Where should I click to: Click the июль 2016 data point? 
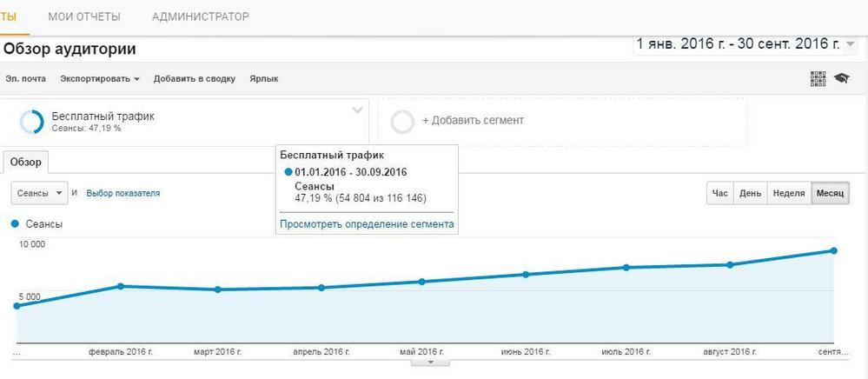point(626,267)
